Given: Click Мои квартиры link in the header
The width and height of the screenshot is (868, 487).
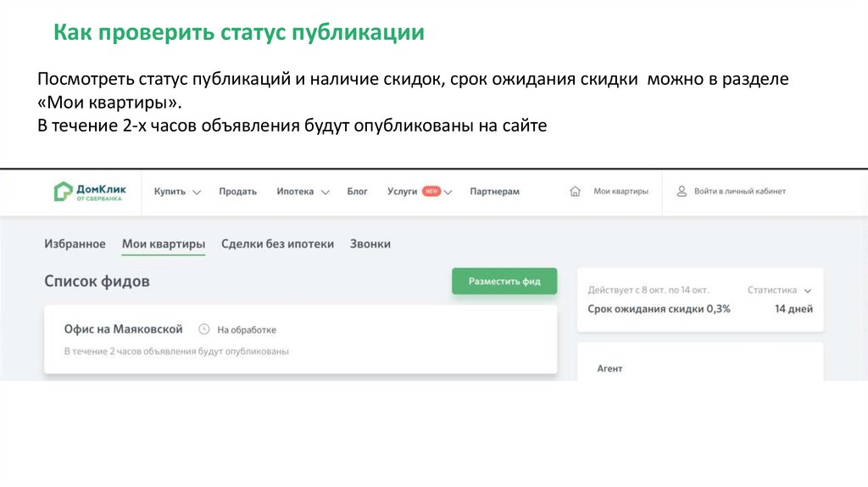Looking at the screenshot, I should click(x=620, y=192).
